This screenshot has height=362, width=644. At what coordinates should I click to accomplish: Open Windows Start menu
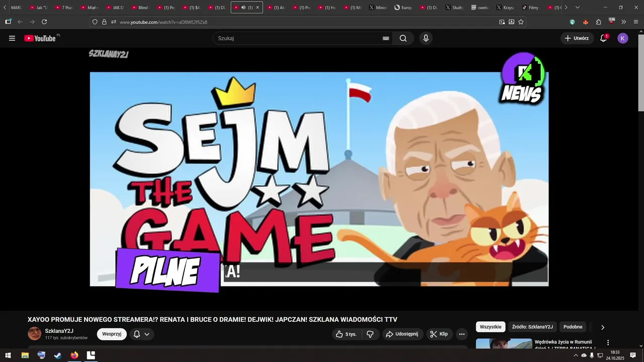tap(8, 355)
